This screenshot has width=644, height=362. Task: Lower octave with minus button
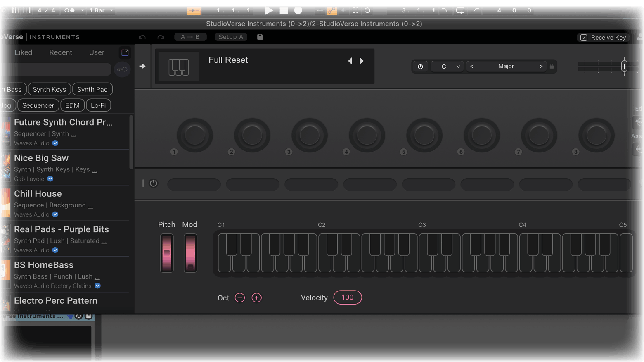tap(240, 298)
